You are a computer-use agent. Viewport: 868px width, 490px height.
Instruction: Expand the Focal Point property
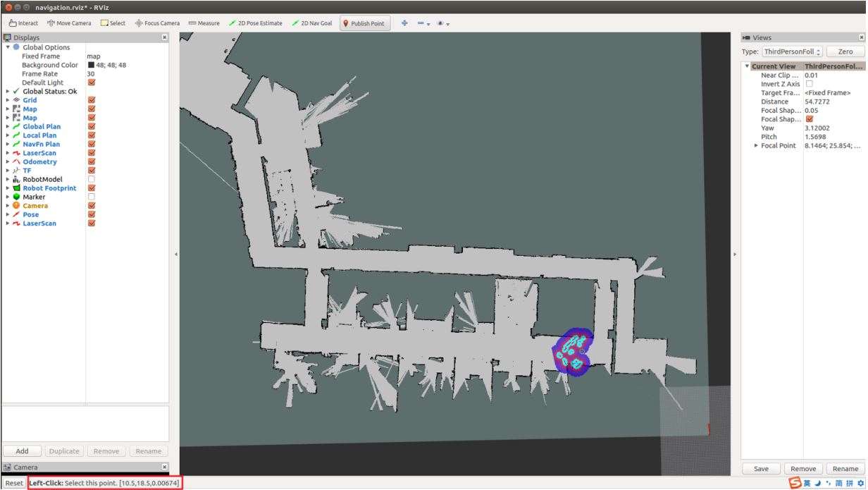coord(757,146)
